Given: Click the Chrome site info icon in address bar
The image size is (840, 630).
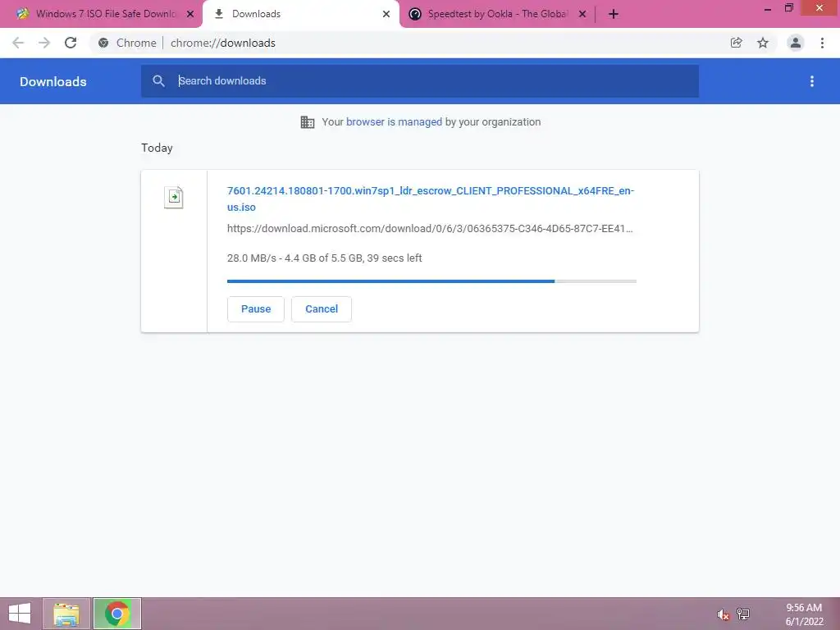Looking at the screenshot, I should [x=103, y=43].
